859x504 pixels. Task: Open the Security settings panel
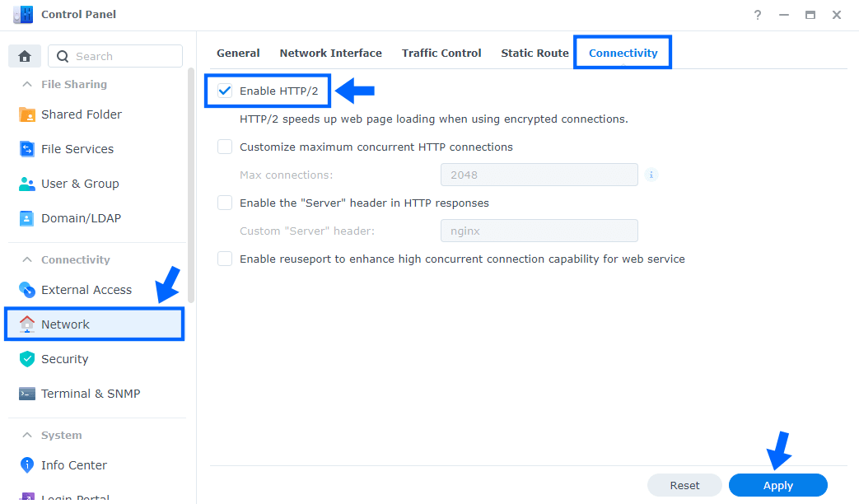(65, 358)
